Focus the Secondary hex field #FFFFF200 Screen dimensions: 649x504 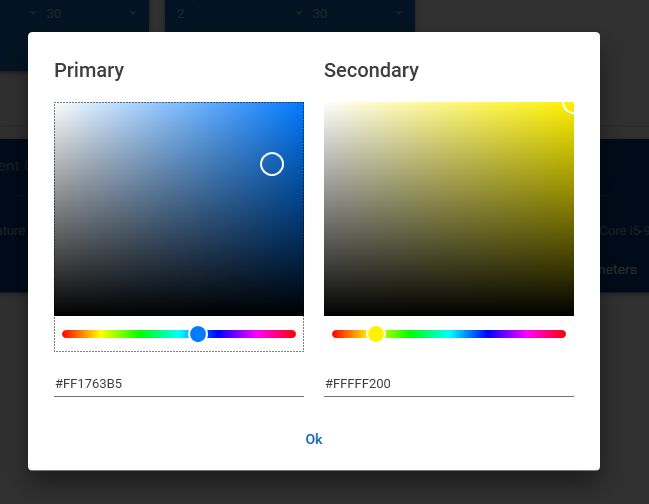[x=449, y=383]
